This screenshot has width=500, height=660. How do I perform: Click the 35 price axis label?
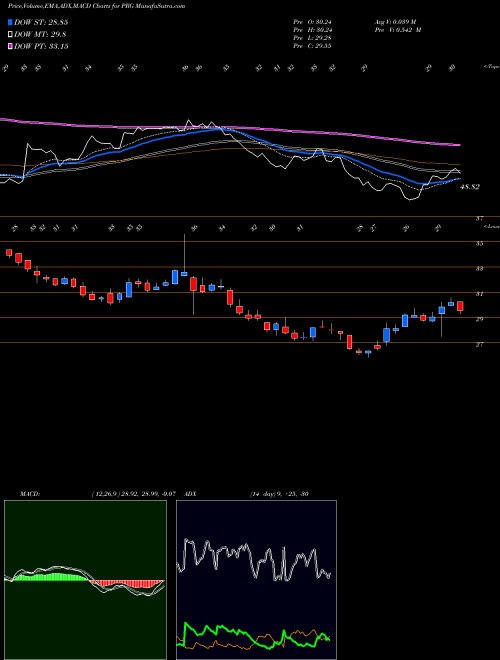(479, 244)
